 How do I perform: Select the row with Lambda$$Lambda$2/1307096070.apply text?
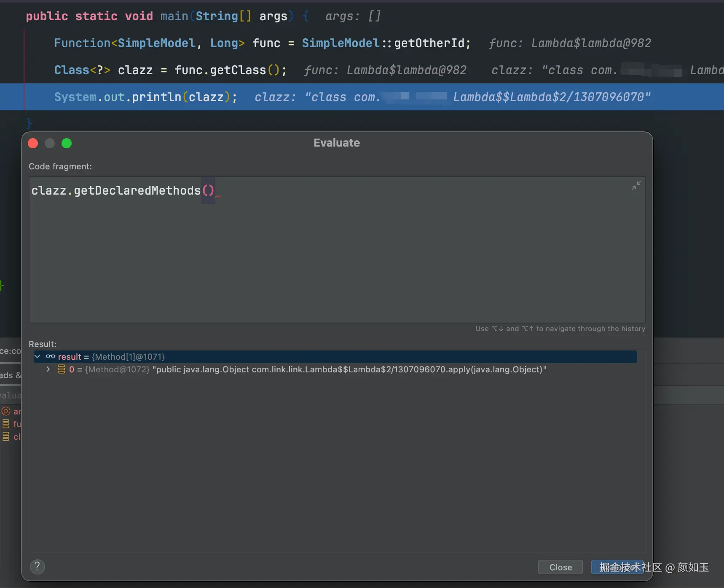pyautogui.click(x=335, y=369)
